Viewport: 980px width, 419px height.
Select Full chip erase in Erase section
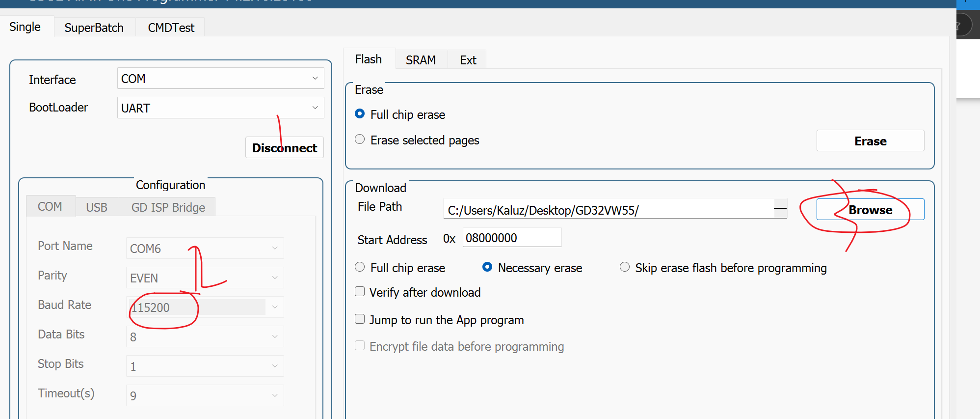click(x=360, y=114)
